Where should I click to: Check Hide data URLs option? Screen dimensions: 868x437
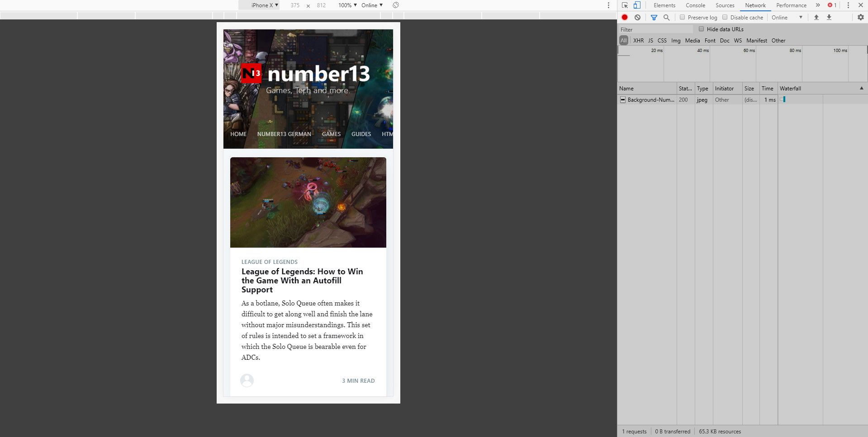point(702,29)
